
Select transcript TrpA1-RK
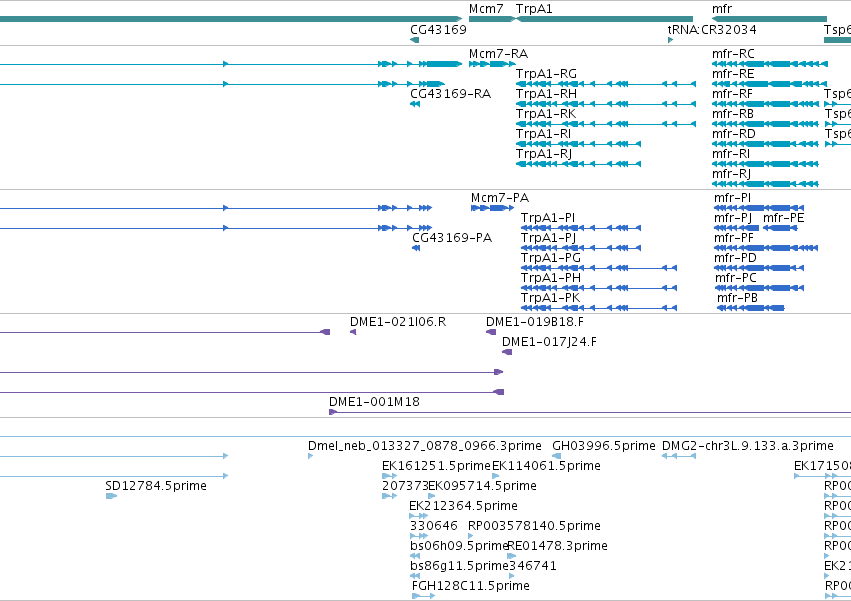pos(545,114)
